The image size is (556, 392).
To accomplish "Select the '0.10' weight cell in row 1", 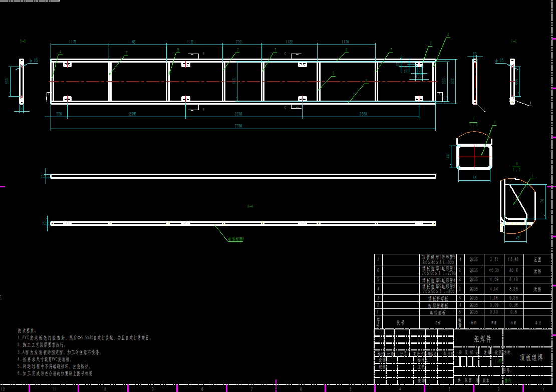I will pyautogui.click(x=494, y=312).
